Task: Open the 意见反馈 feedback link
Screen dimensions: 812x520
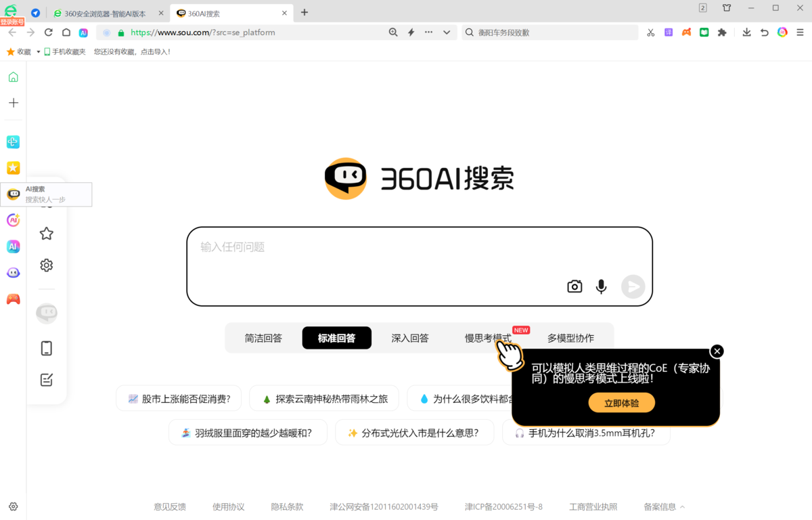Action: click(x=169, y=506)
